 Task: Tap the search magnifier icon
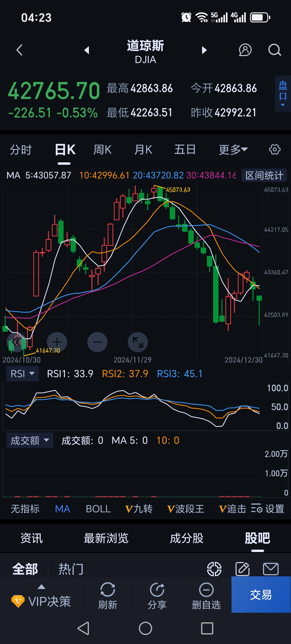click(x=275, y=50)
